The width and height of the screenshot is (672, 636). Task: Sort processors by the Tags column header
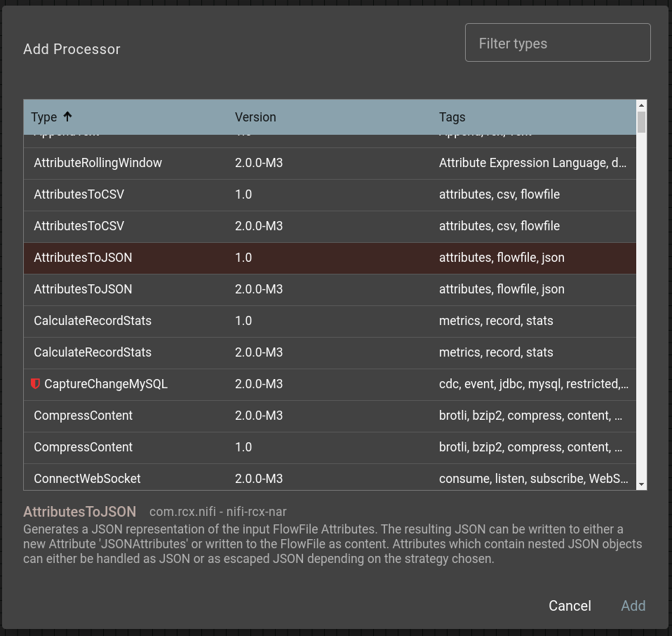[452, 117]
